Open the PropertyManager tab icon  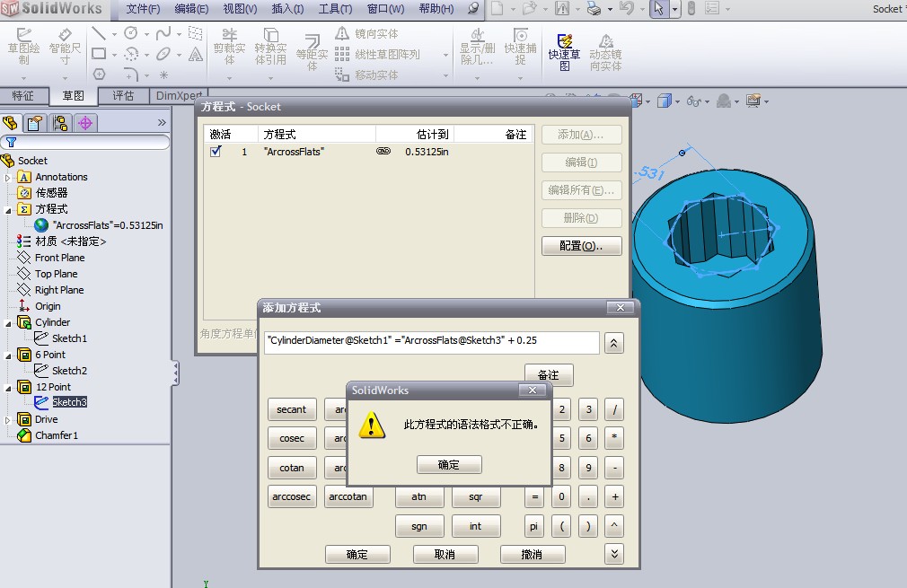[35, 123]
